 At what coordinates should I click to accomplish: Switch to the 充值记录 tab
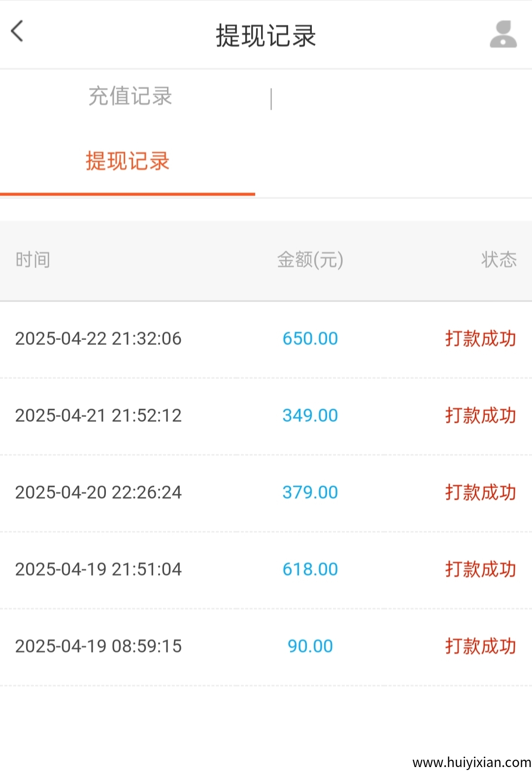(130, 96)
